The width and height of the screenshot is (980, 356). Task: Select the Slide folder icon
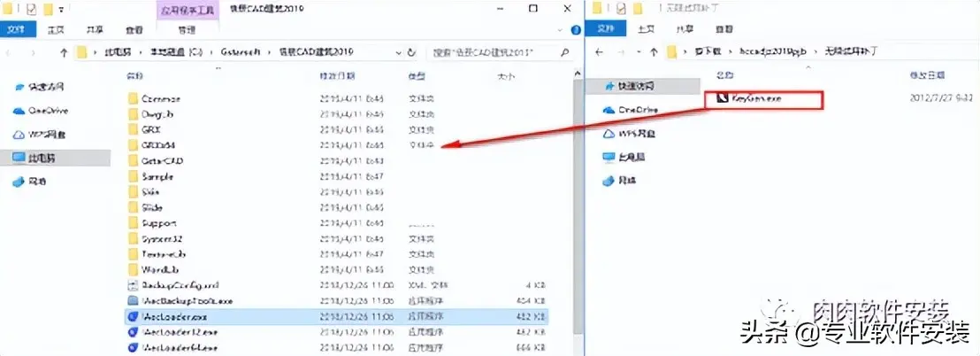132,208
